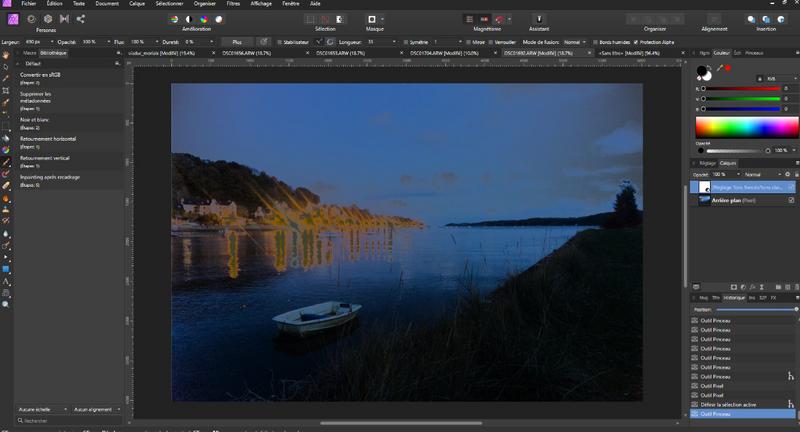Click the Rechercher macro search field

pos(69,421)
